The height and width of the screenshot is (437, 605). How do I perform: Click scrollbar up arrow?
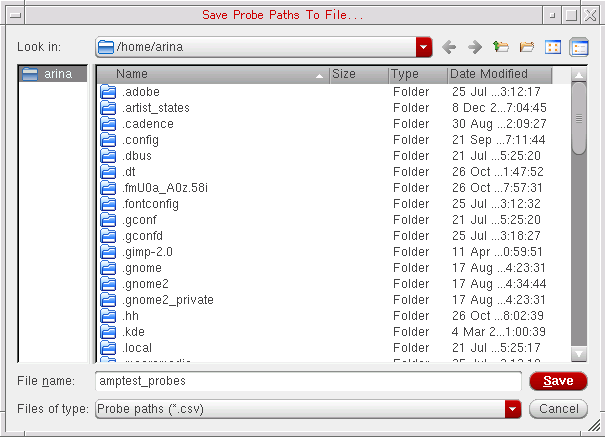point(579,74)
